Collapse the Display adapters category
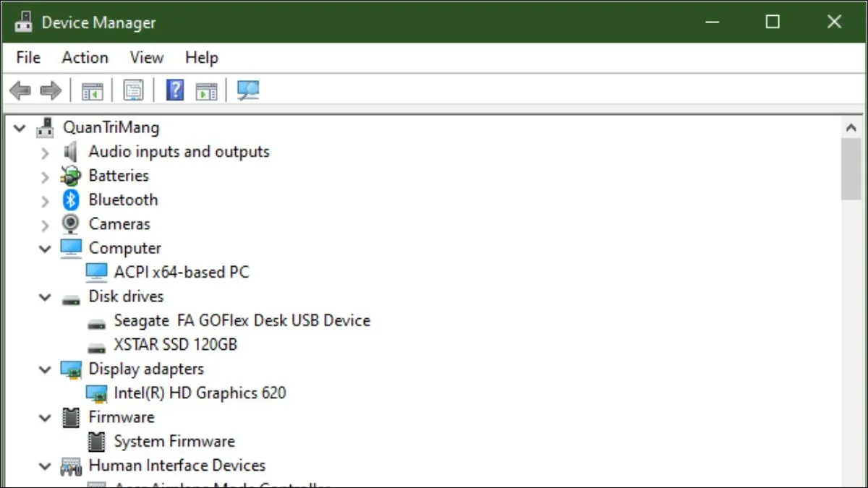This screenshot has width=868, height=488. [45, 369]
